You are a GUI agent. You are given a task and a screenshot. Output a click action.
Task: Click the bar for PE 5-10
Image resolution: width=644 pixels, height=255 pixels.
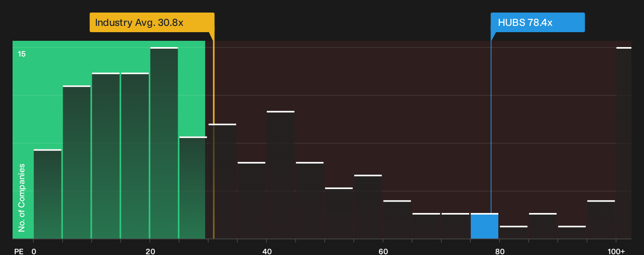click(x=77, y=162)
